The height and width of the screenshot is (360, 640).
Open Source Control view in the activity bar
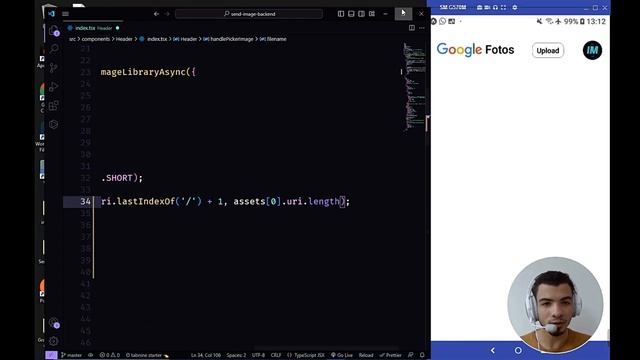(53, 68)
